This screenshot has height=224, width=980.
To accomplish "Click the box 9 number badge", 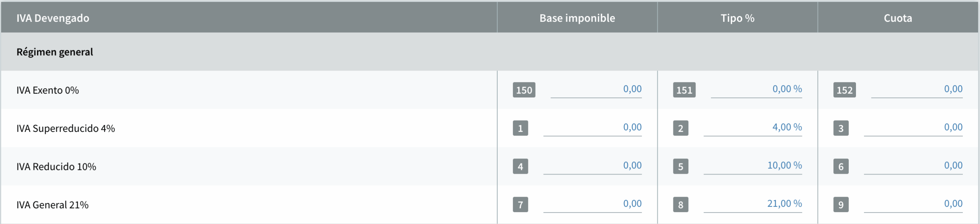I will 841,205.
